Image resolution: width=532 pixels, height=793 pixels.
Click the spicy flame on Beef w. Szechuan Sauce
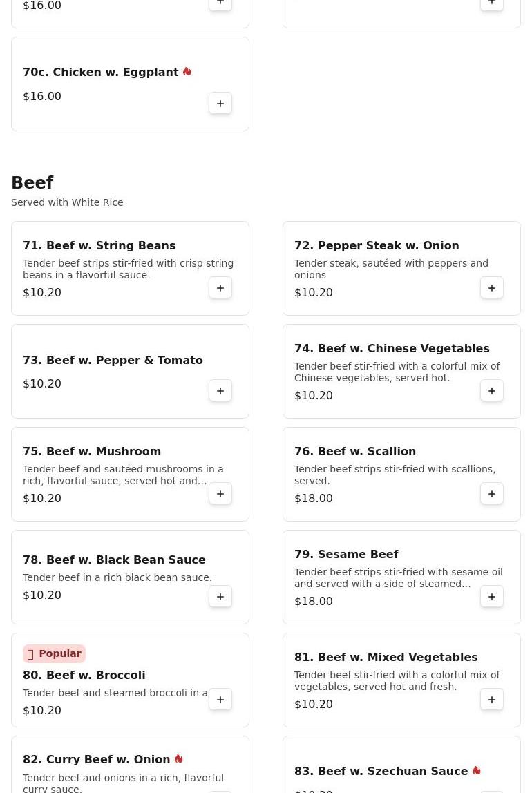click(x=476, y=770)
